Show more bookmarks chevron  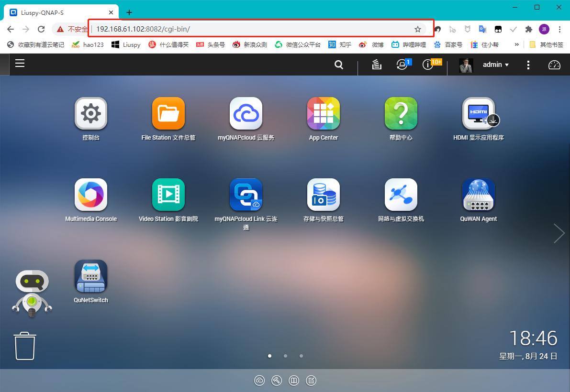point(516,44)
